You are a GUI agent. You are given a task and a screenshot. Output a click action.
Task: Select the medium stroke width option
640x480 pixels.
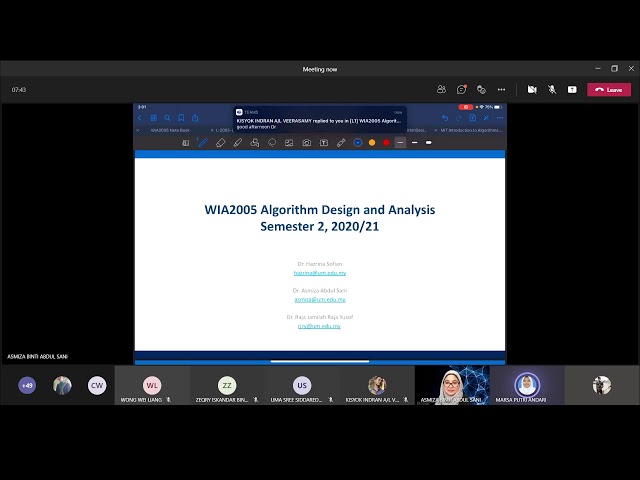click(x=414, y=142)
